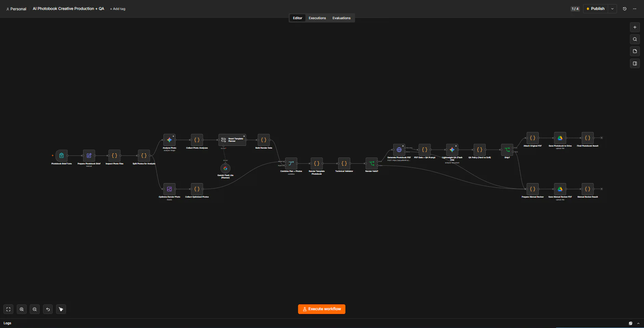
Task: Select the Save Photobook to Drive node
Action: pyautogui.click(x=560, y=138)
